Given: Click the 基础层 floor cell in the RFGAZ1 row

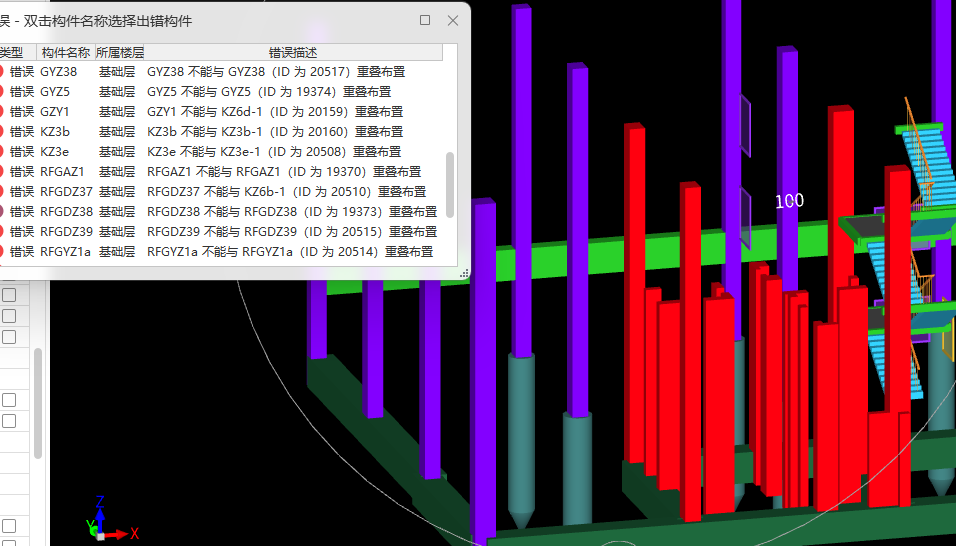Looking at the screenshot, I should pos(117,172).
